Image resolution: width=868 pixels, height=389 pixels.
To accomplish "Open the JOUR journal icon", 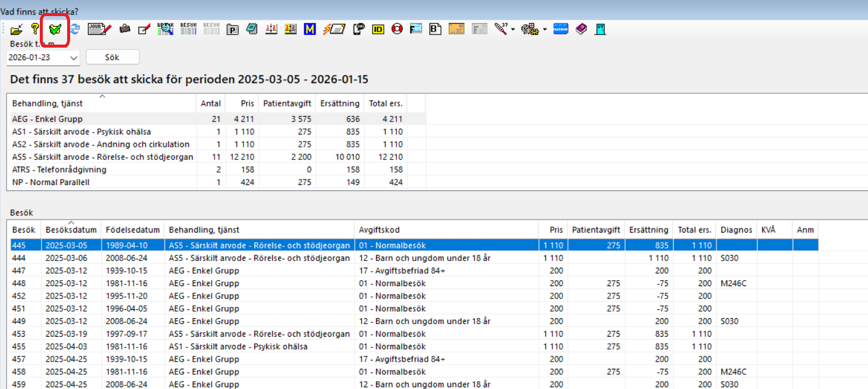I will (99, 29).
